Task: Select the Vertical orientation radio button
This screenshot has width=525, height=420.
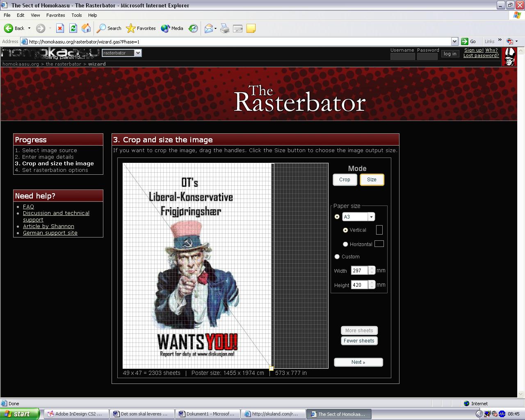Action: click(x=345, y=230)
